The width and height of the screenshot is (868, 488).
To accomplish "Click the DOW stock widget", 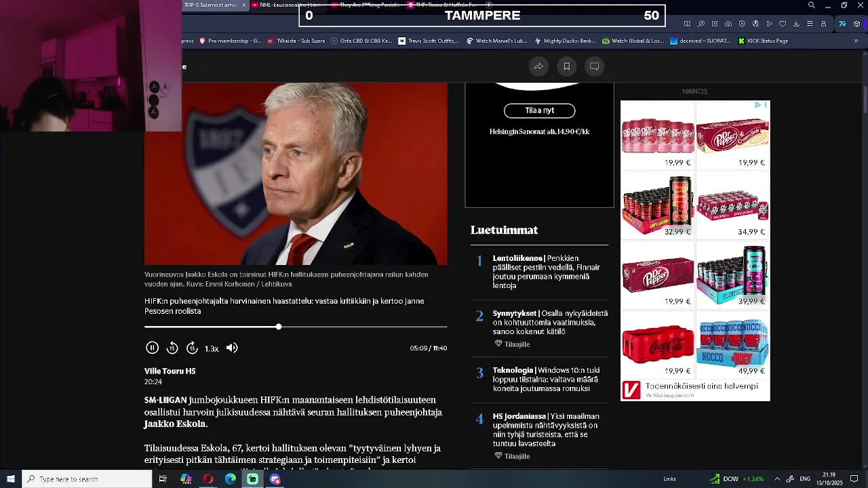I will (x=736, y=479).
